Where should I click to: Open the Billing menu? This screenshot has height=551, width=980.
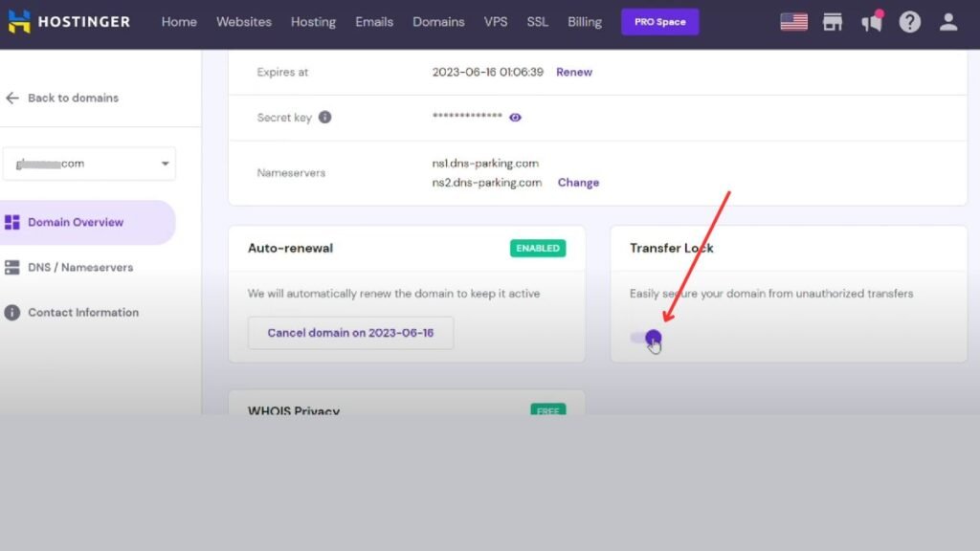point(585,22)
